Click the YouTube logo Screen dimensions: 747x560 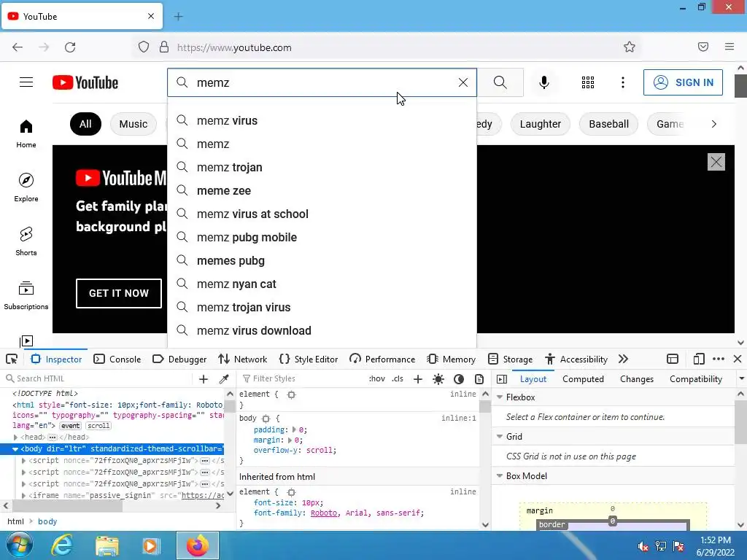point(85,82)
